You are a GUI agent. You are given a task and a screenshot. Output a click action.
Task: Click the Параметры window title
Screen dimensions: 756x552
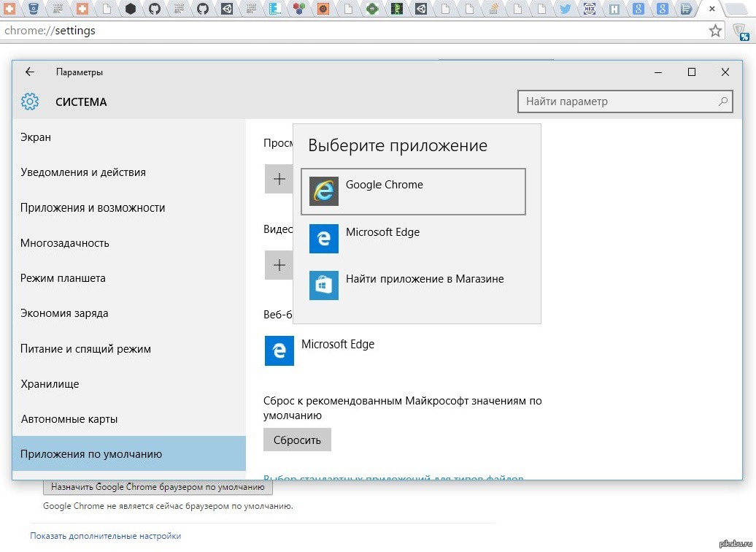tap(80, 72)
